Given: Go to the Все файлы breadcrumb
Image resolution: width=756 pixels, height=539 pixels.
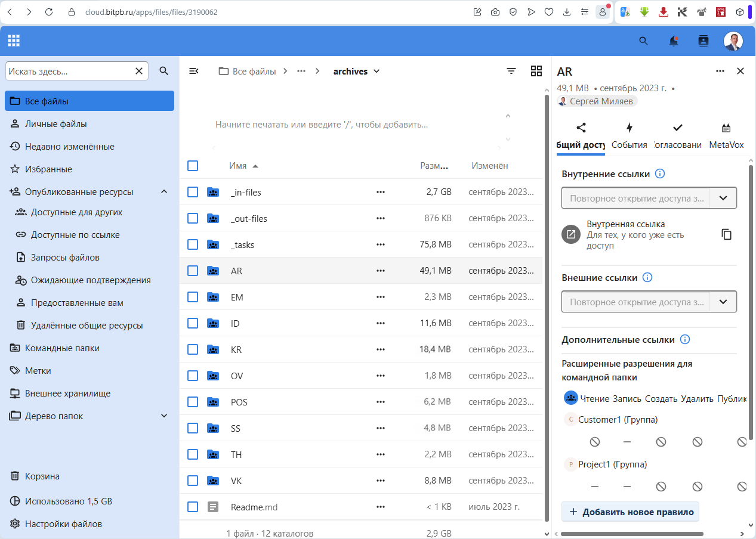Looking at the screenshot, I should pos(247,71).
